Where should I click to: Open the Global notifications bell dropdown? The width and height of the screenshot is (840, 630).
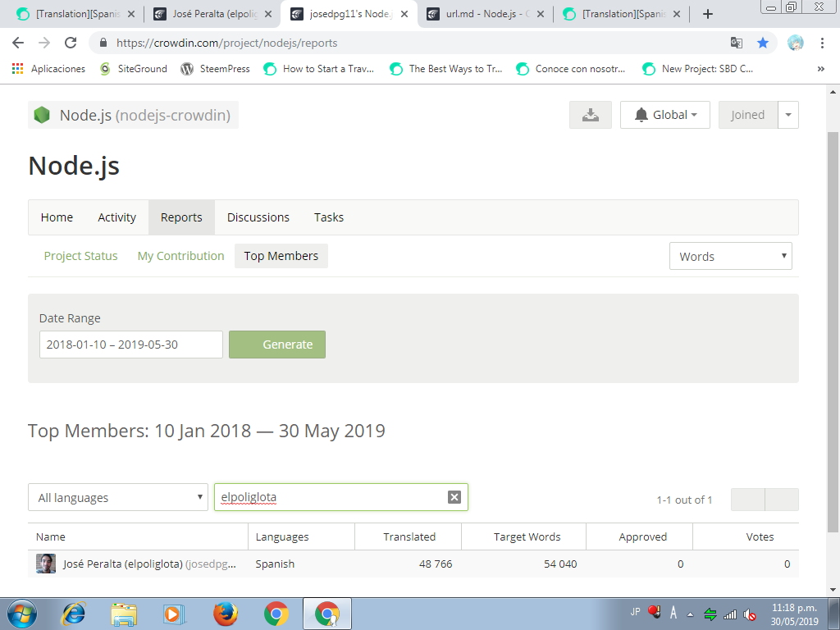coord(664,115)
